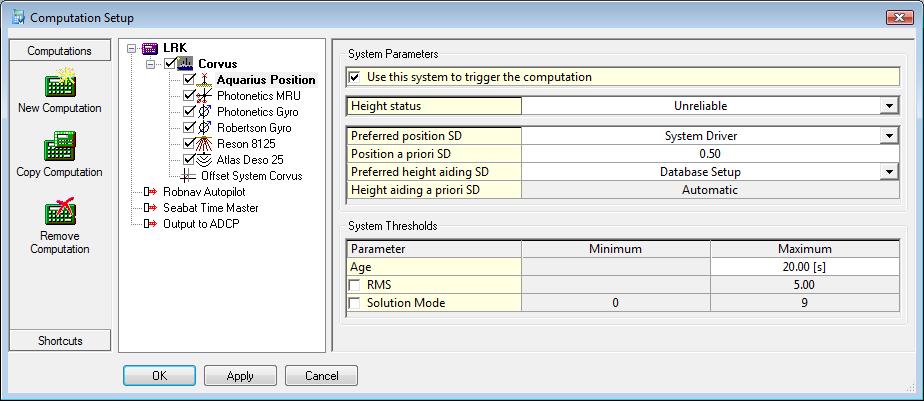924x401 pixels.
Task: Enable the RMS threshold checkbox
Action: (x=354, y=285)
